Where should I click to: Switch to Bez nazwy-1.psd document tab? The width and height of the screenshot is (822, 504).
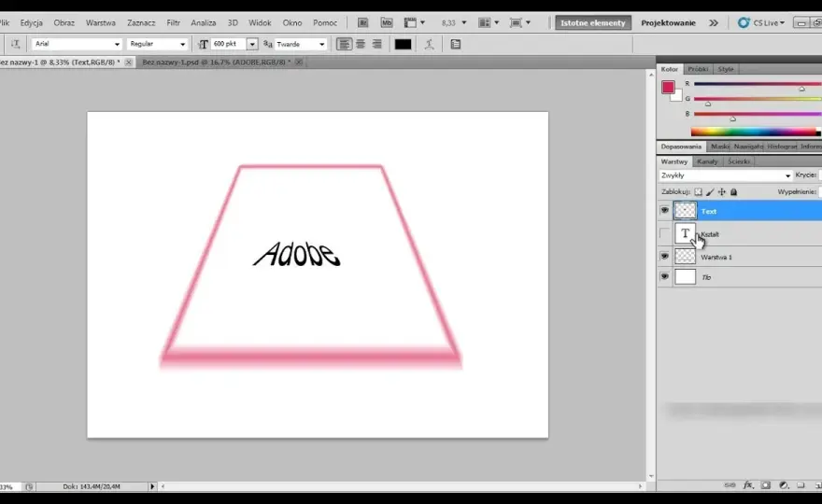(x=217, y=62)
